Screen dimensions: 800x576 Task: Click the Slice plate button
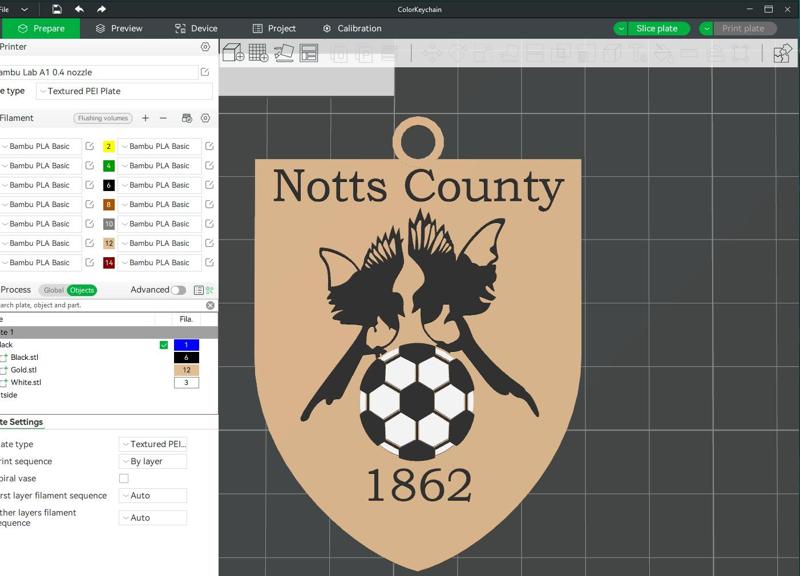tap(657, 29)
